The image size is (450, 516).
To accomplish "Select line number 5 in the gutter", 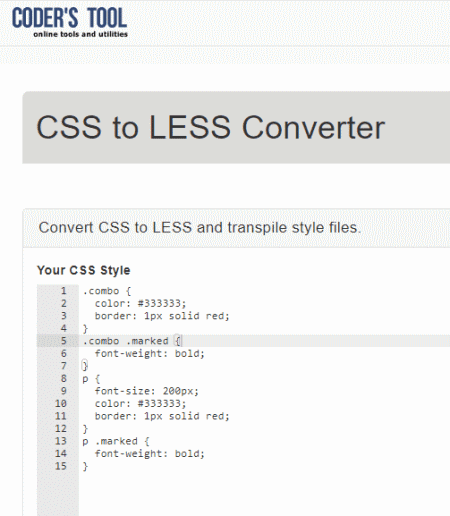I will 63,341.
